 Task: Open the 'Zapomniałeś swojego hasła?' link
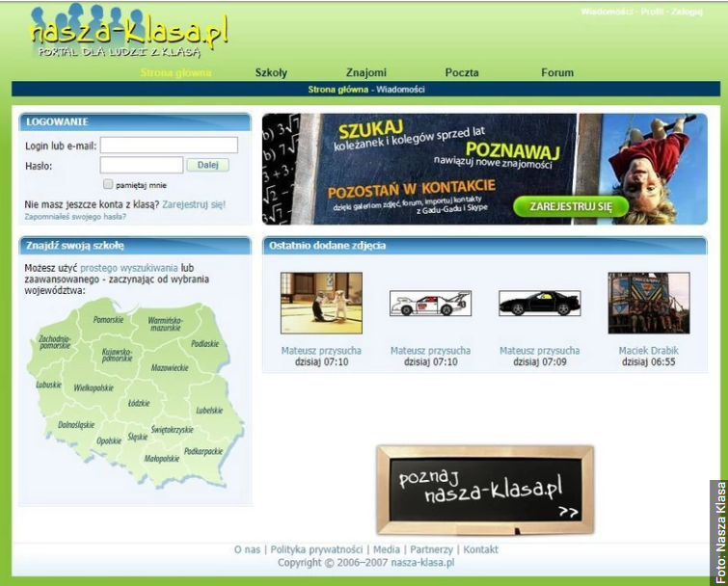75,218
